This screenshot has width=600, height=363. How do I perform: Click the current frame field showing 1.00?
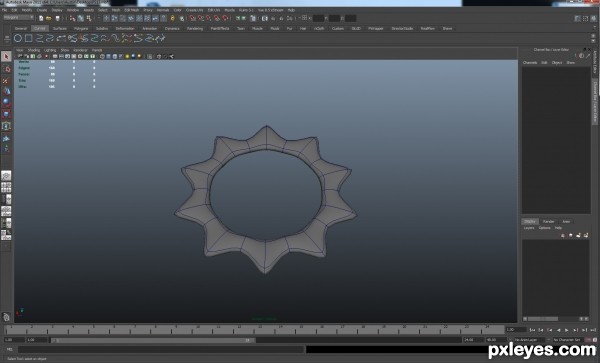(x=515, y=330)
